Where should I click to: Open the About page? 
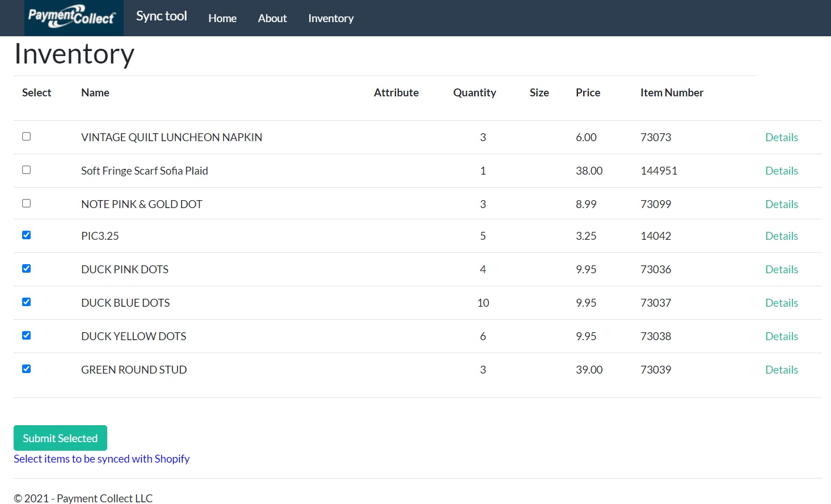pyautogui.click(x=272, y=18)
